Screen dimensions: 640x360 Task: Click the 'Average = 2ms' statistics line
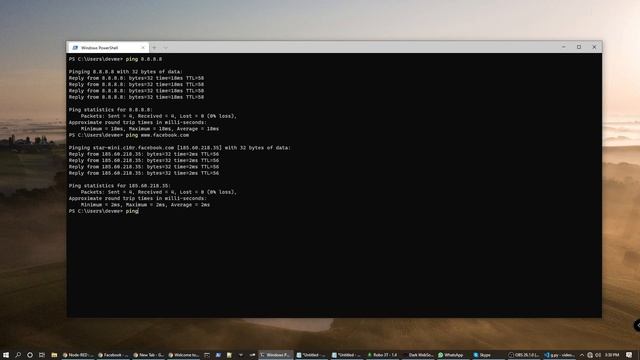[x=145, y=205]
